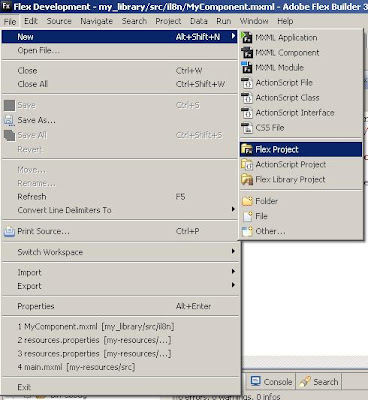This screenshot has width=368, height=400.
Task: Click the ActionScript Class icon
Action: tap(247, 98)
